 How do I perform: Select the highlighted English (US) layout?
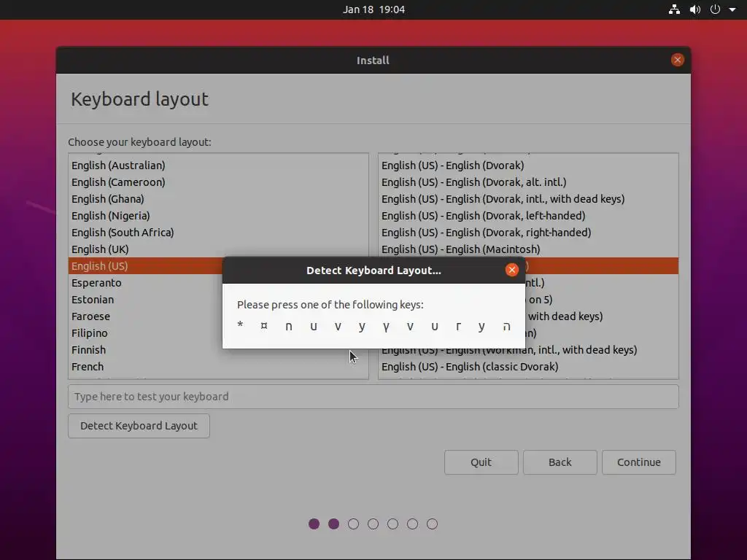click(x=145, y=265)
